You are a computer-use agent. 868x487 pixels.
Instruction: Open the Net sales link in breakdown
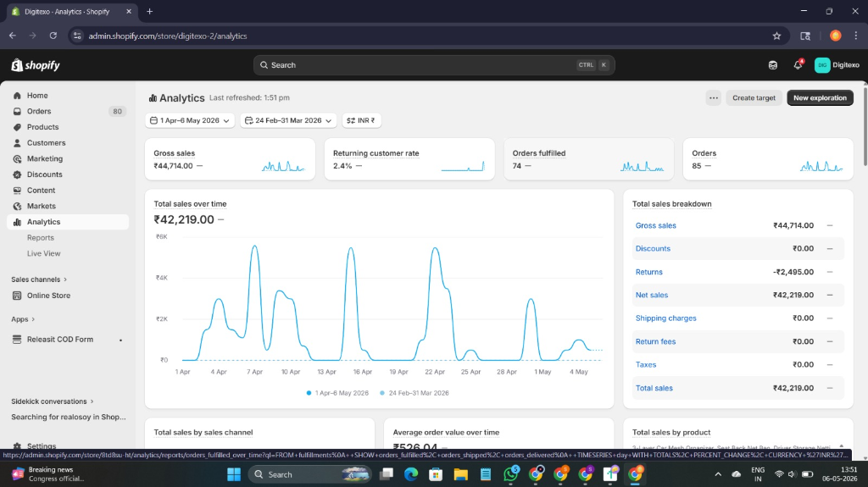point(652,295)
